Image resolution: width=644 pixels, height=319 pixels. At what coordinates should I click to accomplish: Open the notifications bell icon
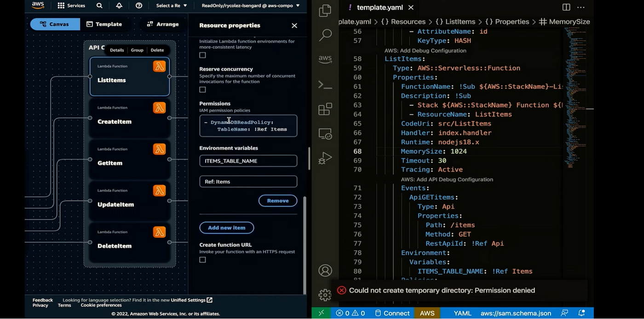tap(119, 6)
